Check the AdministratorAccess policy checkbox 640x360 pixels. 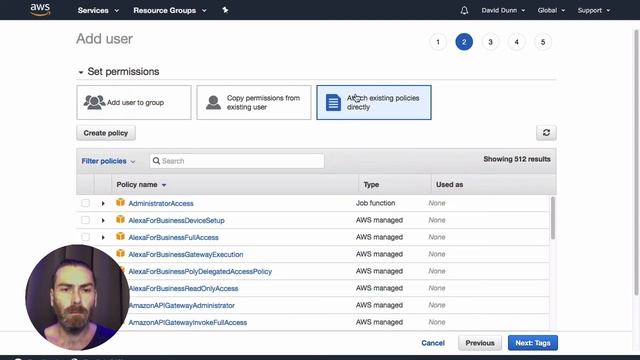pyautogui.click(x=85, y=203)
